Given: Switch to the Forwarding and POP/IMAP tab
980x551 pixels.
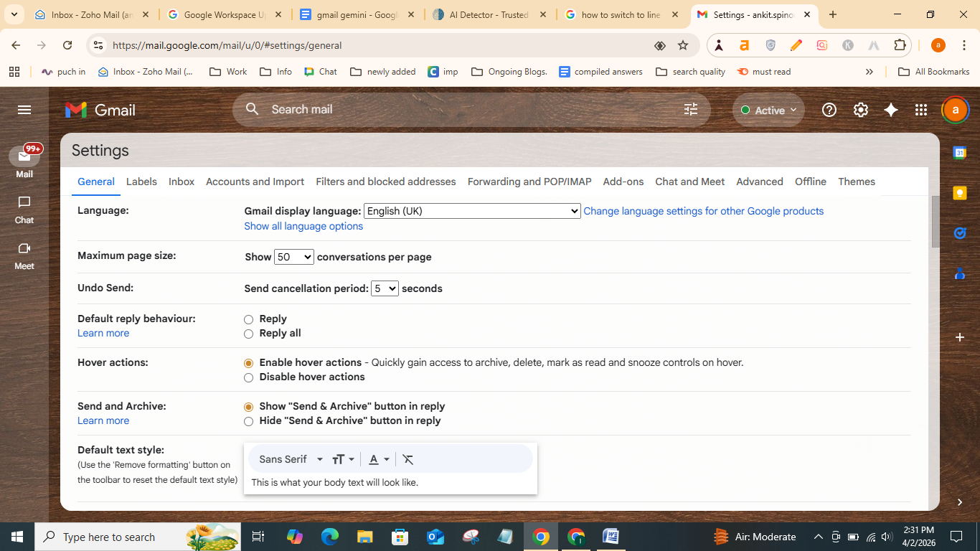Looking at the screenshot, I should [529, 182].
